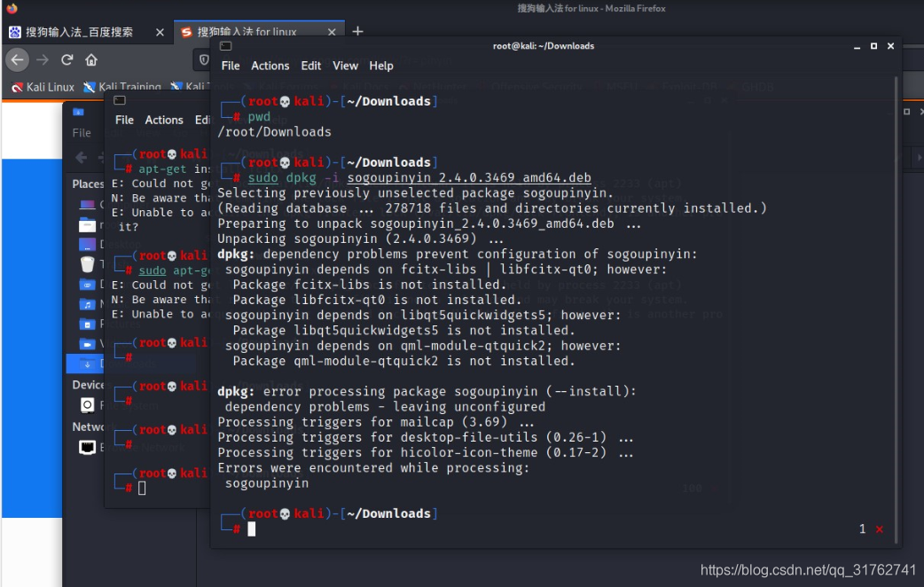This screenshot has width=924, height=587.
Task: Open the File menu in front terminal
Action: [231, 66]
